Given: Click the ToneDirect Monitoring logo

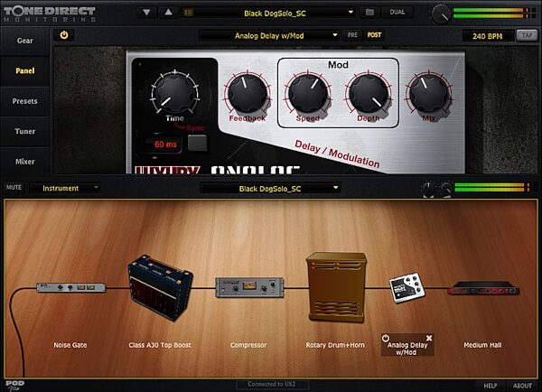Looking at the screenshot, I should [49, 14].
